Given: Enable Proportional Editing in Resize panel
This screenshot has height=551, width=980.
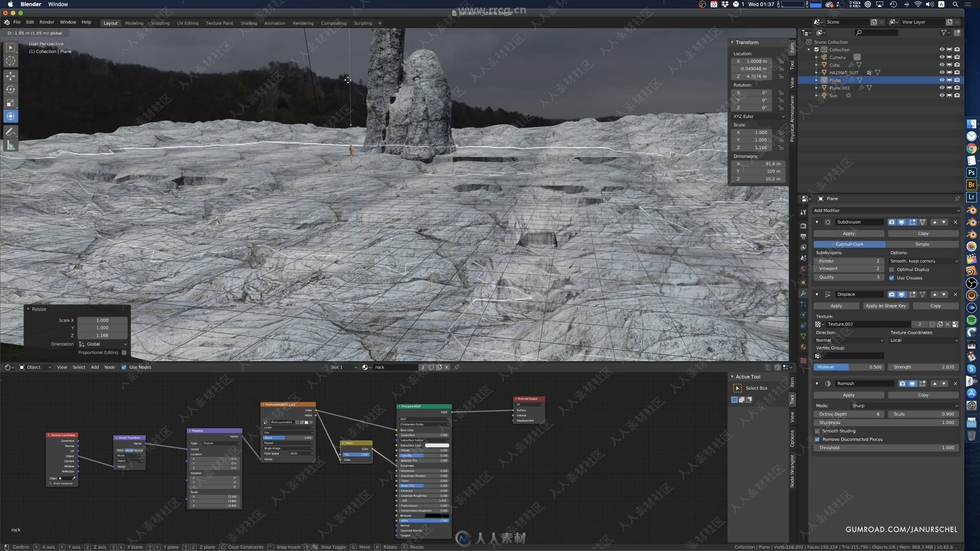Looking at the screenshot, I should click(124, 352).
